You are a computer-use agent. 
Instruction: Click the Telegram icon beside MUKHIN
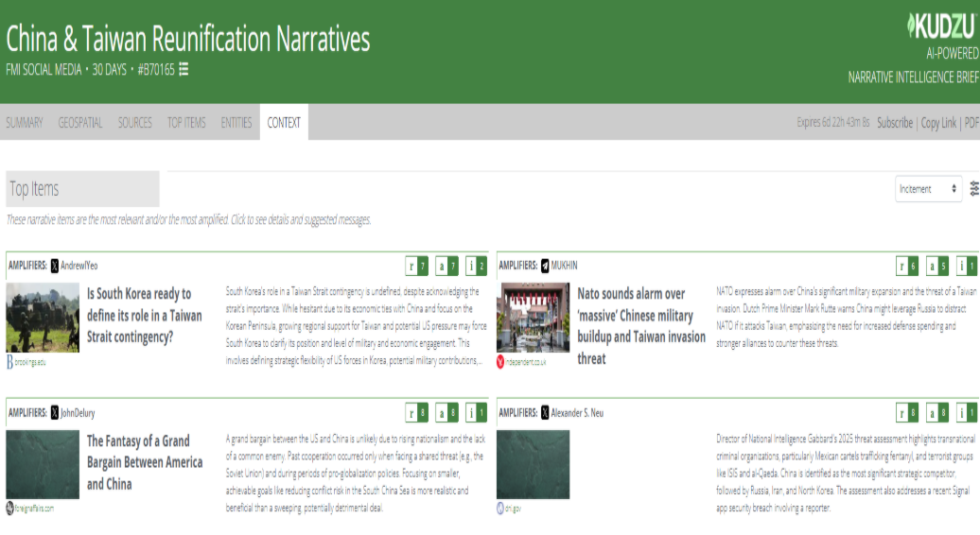[545, 266]
